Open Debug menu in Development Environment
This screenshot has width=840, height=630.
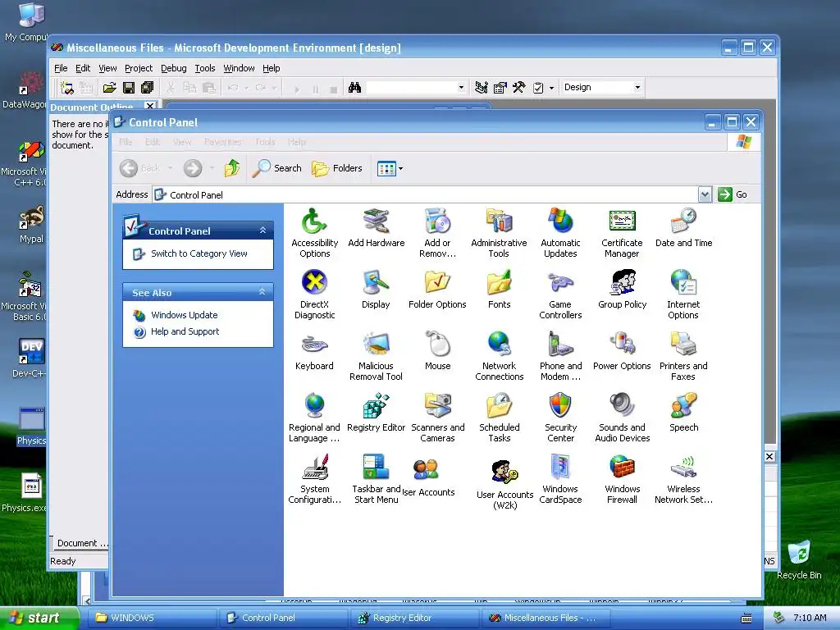coord(174,68)
